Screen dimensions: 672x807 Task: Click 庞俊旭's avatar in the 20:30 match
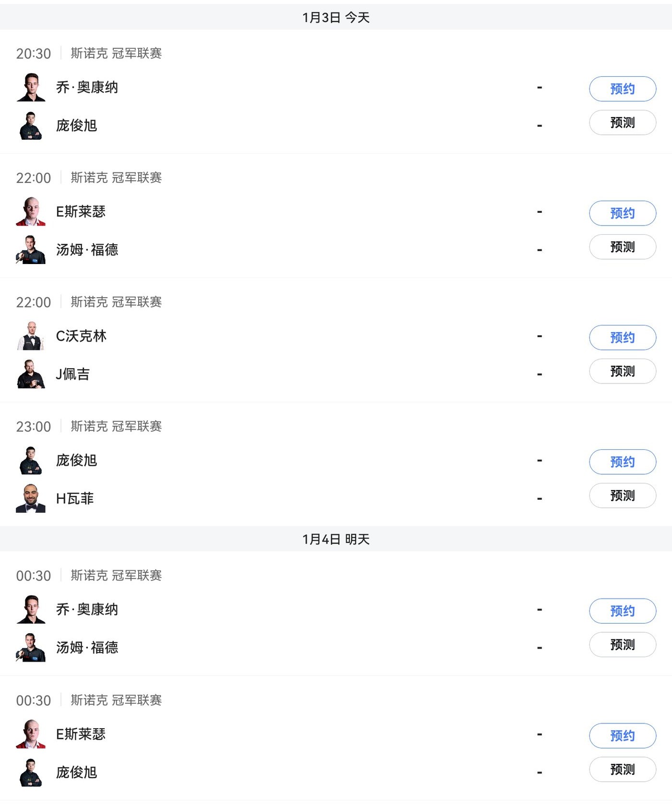(31, 126)
